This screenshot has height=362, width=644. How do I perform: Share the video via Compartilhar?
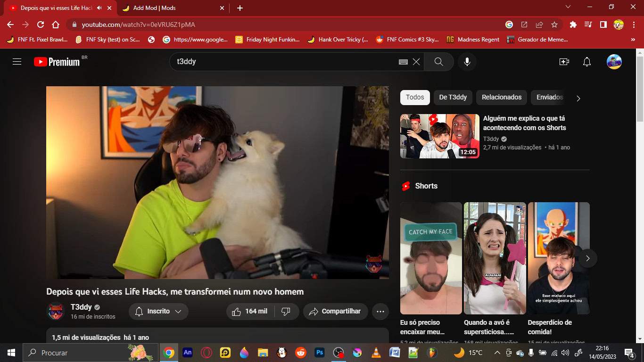click(335, 312)
